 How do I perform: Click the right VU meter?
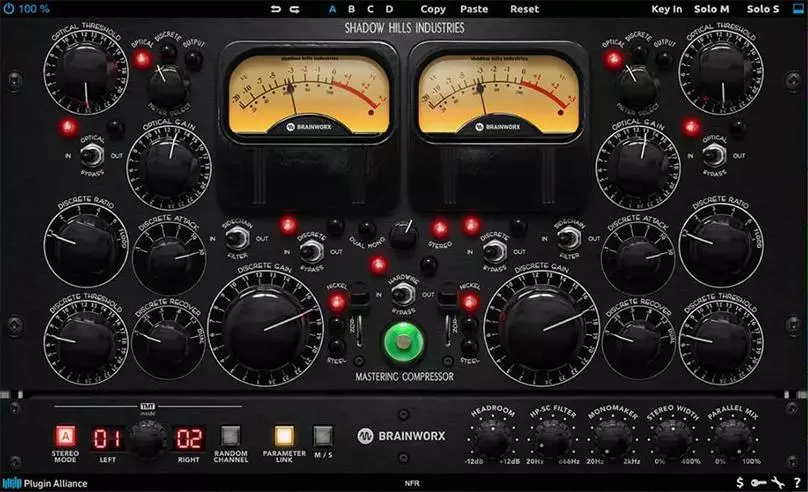[x=498, y=93]
